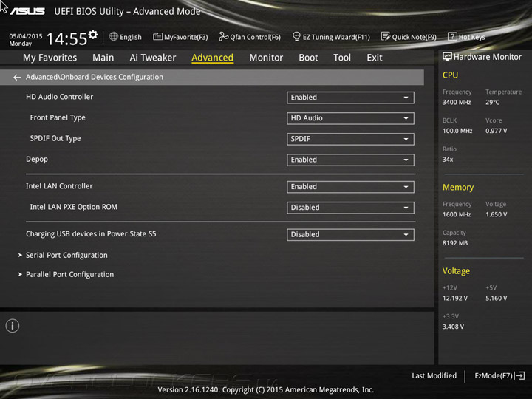Open Front Panel Type dropdown
Viewport: 532px width, 399px height.
[350, 118]
